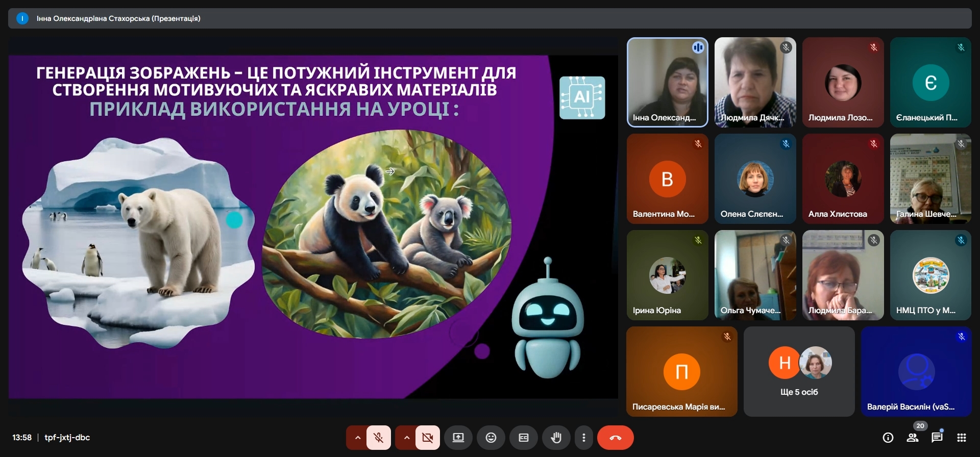
Task: Expand video settings chevron
Action: (x=406, y=438)
